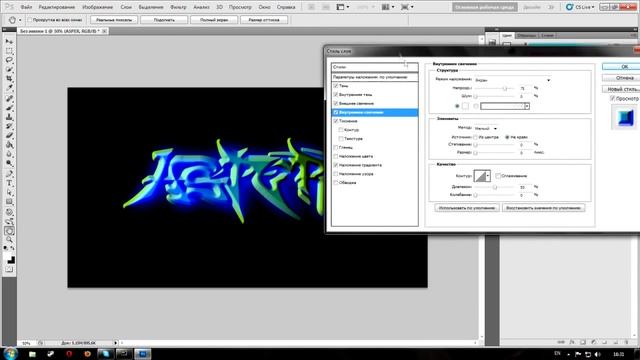Viewport: 640px width, 360px height.
Task: Click Использовать по умолчанию button
Action: (x=467, y=208)
